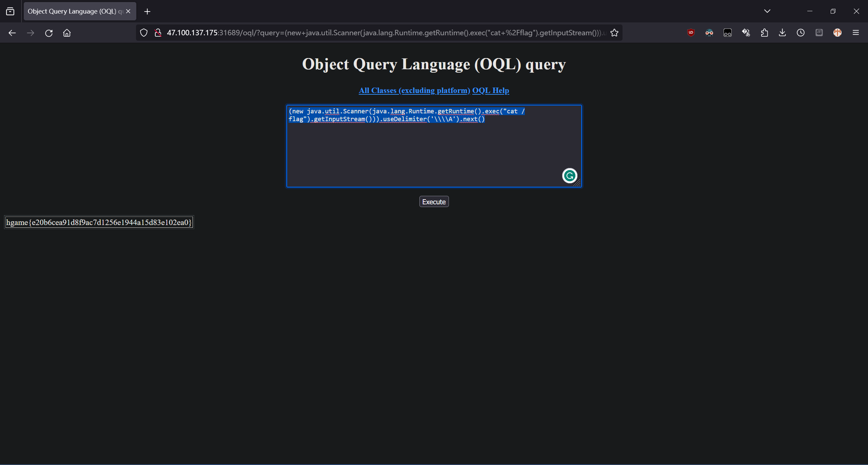Click the uBlock Origin extension icon
This screenshot has height=465, width=868.
click(691, 33)
